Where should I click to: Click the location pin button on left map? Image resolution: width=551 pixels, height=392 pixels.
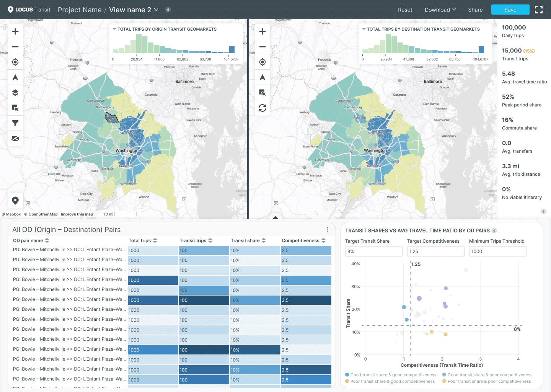point(15,200)
